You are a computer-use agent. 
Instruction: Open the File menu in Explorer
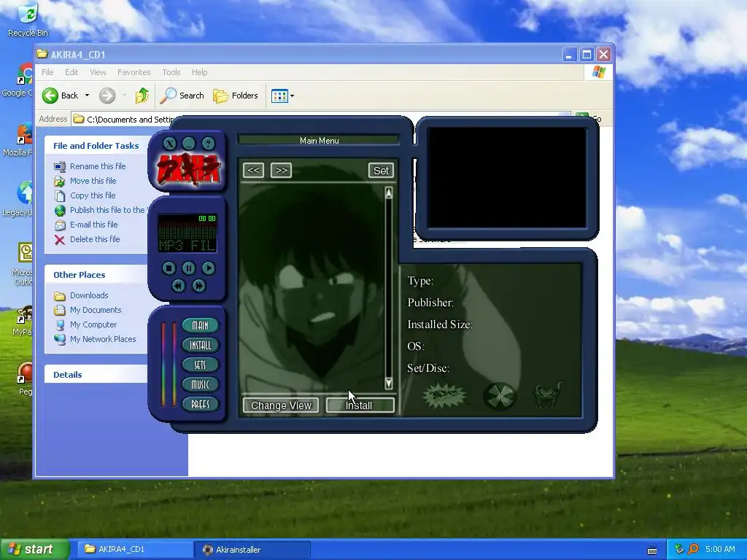tap(47, 72)
